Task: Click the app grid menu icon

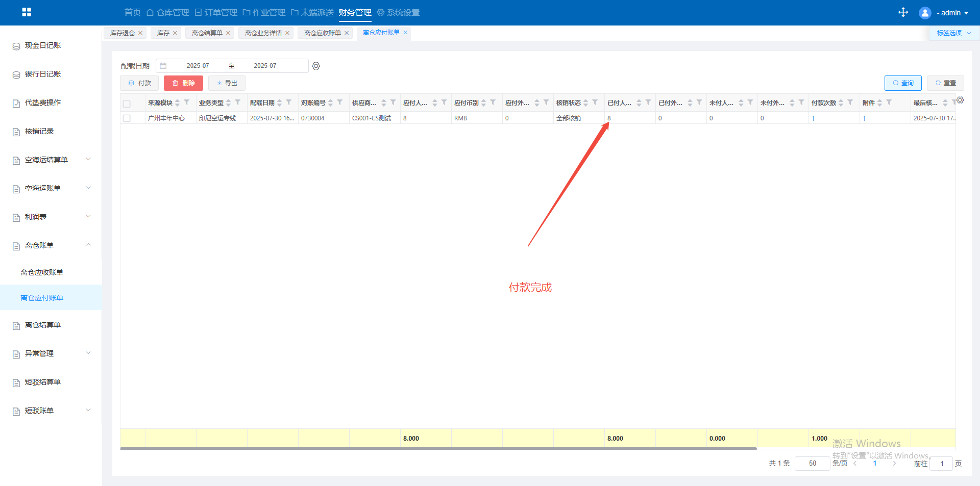Action: (27, 12)
